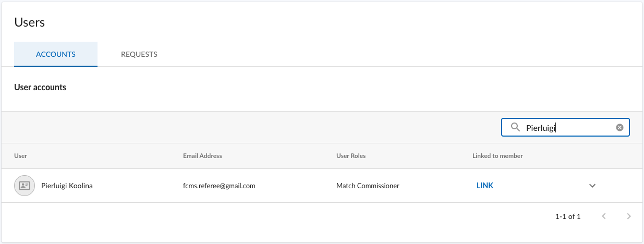Click Pierluigi Koolina's avatar icon
Viewport: 644px width, 244px height.
pos(24,186)
